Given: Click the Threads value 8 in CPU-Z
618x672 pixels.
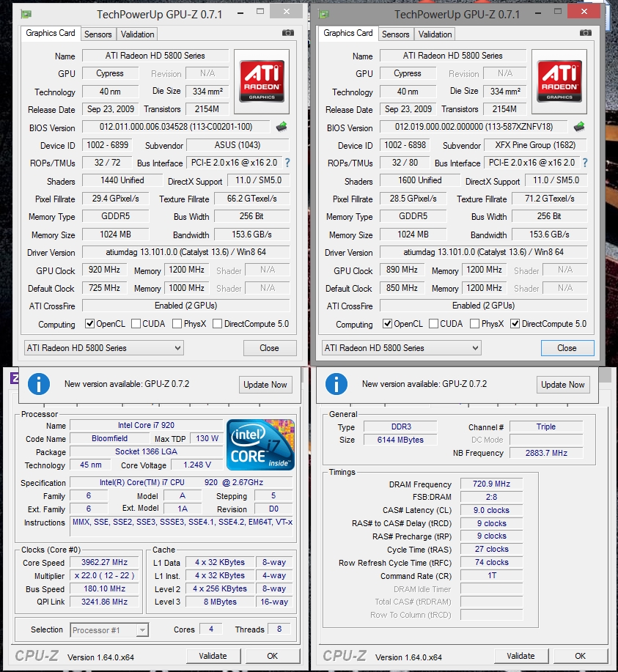Looking at the screenshot, I should pos(279,629).
